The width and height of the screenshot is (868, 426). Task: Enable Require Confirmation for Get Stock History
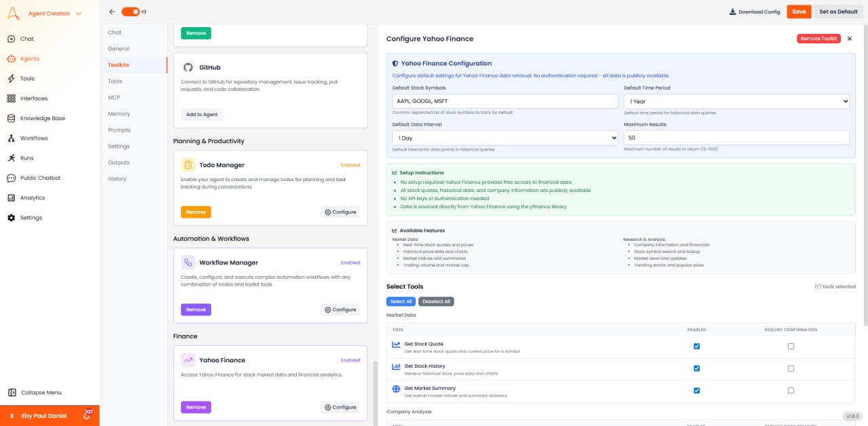tap(791, 368)
